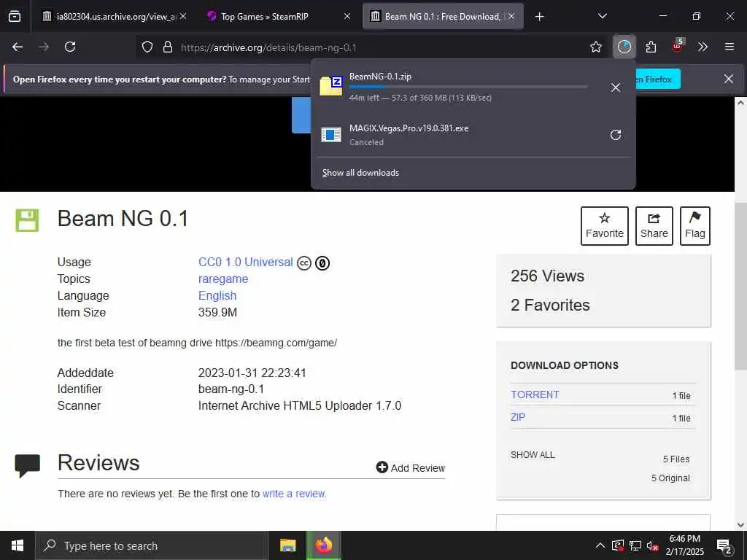Click the public domain zero icon
The image size is (747, 560).
coord(322,262)
